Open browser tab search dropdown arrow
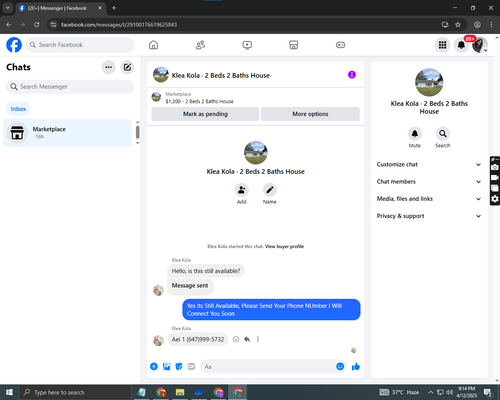This screenshot has height=400, width=500. tap(7, 8)
